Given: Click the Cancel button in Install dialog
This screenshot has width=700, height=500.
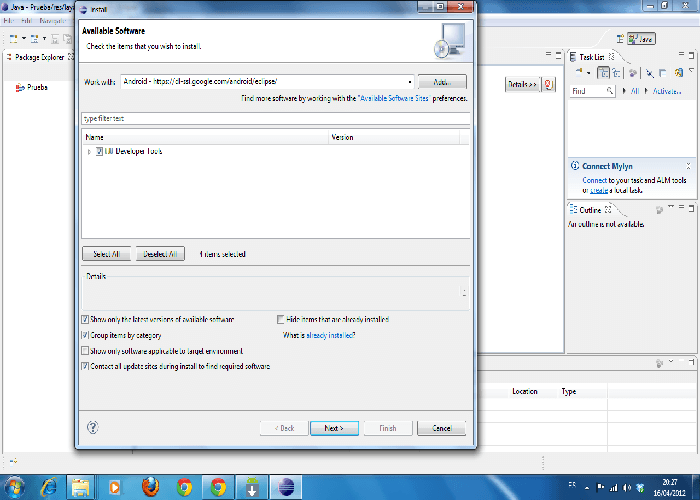Looking at the screenshot, I should point(442,428).
